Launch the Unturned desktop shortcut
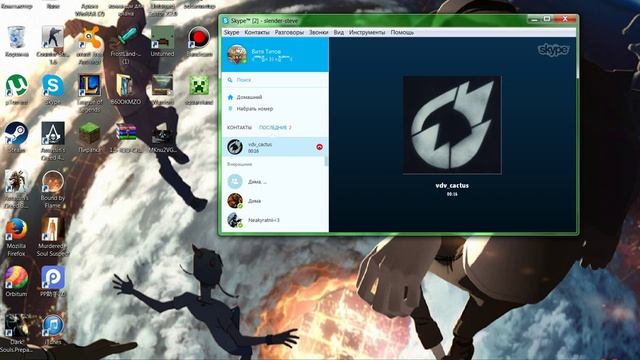 pyautogui.click(x=162, y=38)
